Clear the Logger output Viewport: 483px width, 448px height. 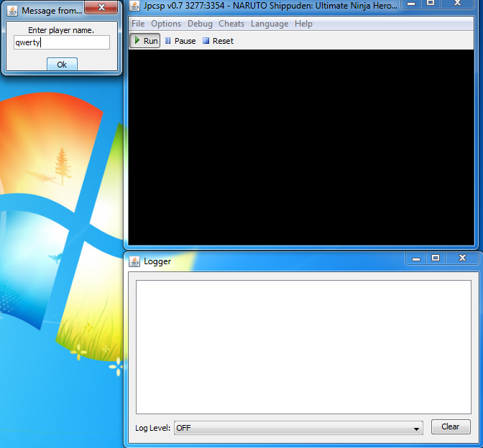point(451,426)
